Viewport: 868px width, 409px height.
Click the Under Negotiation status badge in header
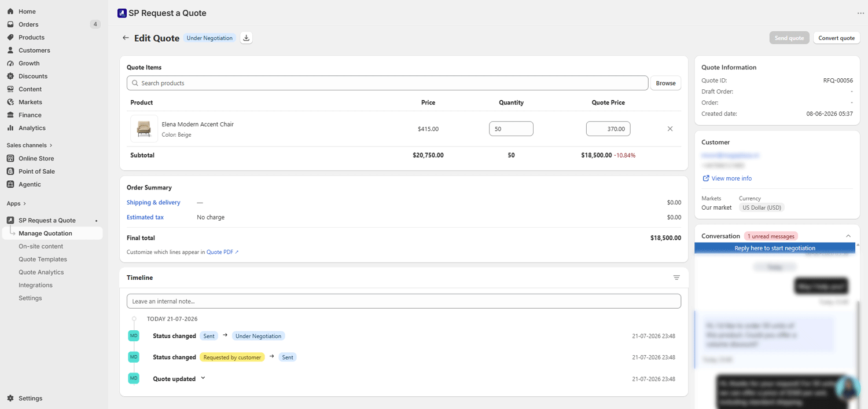pyautogui.click(x=209, y=38)
